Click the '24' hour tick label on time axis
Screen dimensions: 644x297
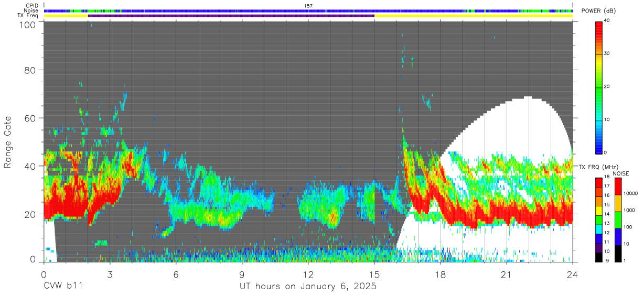(573, 274)
